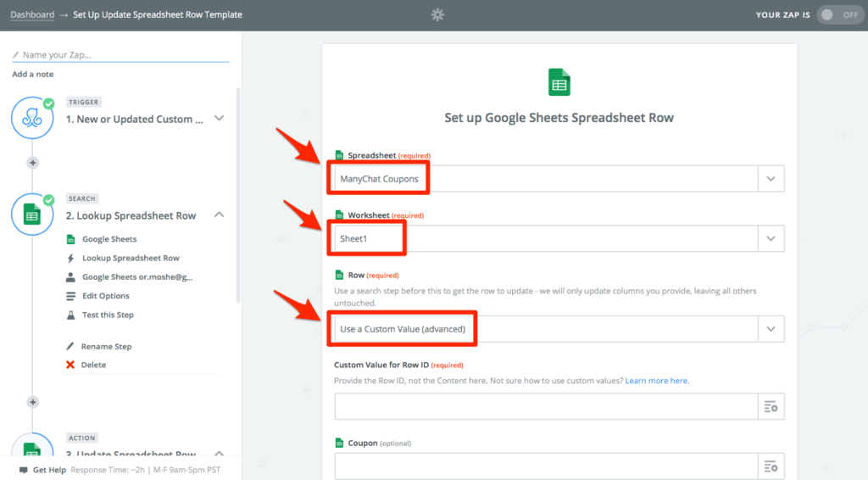Toggle the Your Zap Is switch on
The height and width of the screenshot is (480, 868).
[x=838, y=14]
